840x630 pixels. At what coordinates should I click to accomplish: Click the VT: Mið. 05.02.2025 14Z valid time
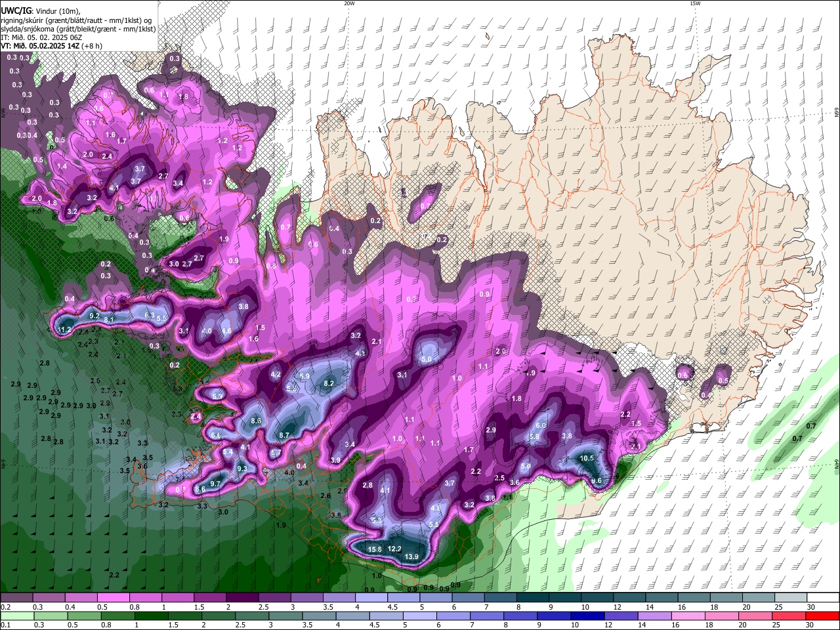pos(40,45)
